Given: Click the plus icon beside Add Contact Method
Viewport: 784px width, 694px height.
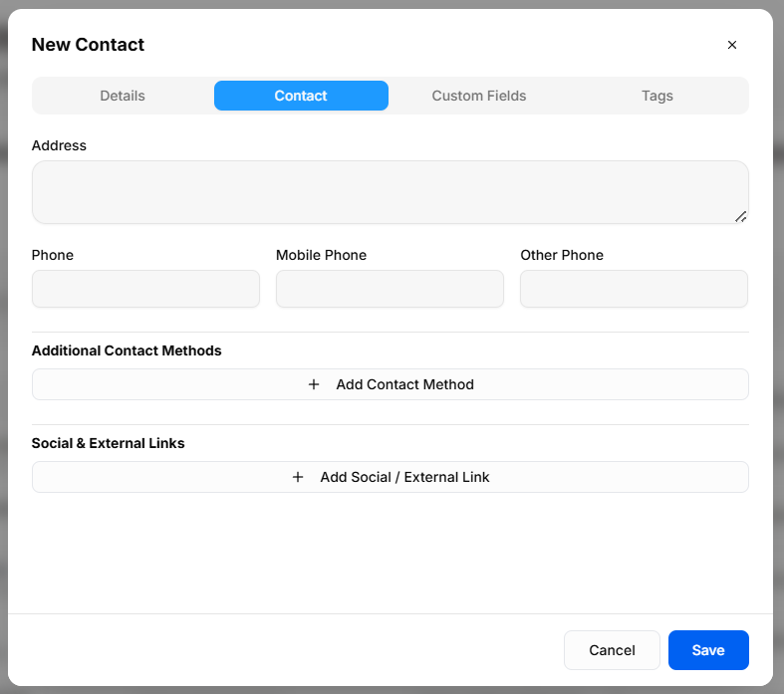Looking at the screenshot, I should click(x=314, y=384).
